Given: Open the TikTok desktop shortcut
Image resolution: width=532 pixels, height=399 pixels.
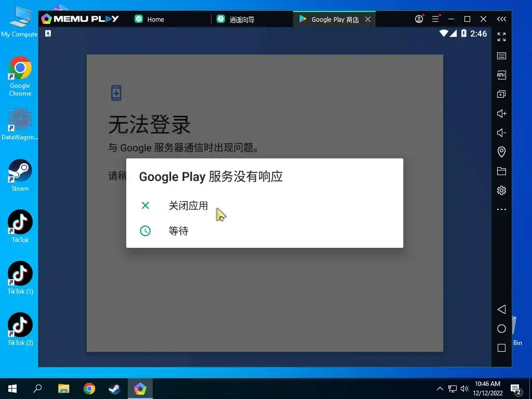Looking at the screenshot, I should pyautogui.click(x=20, y=227).
